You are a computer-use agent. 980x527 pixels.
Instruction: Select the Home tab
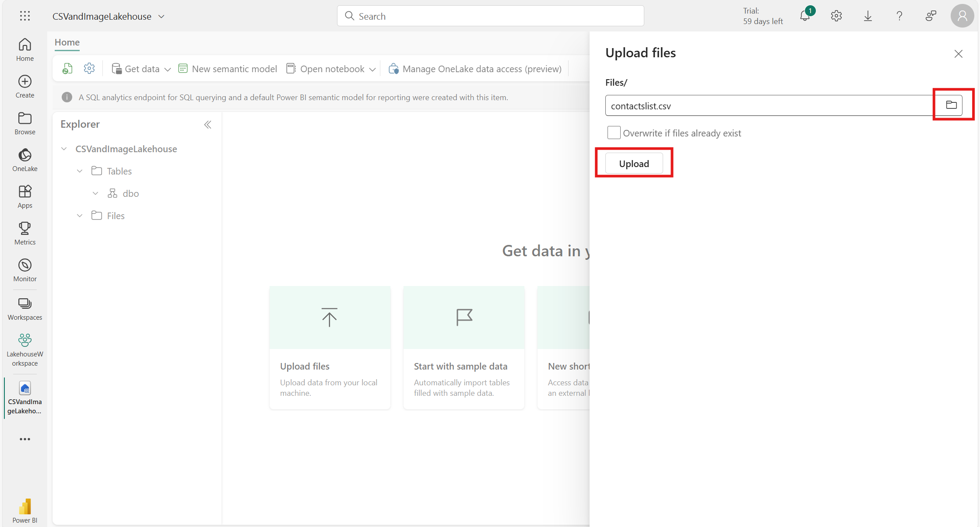coord(67,42)
